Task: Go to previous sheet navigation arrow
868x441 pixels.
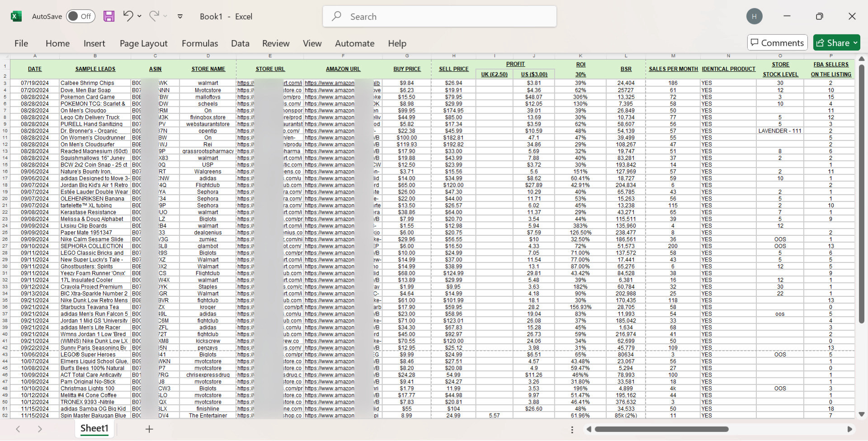Action: [x=18, y=429]
